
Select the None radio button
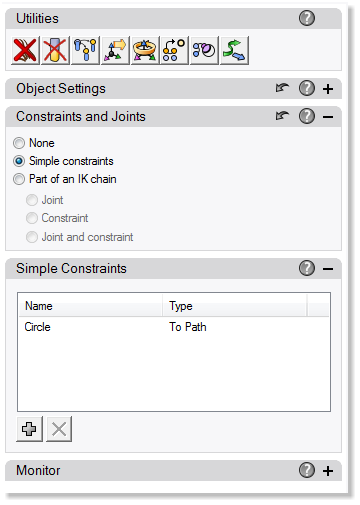[x=19, y=143]
